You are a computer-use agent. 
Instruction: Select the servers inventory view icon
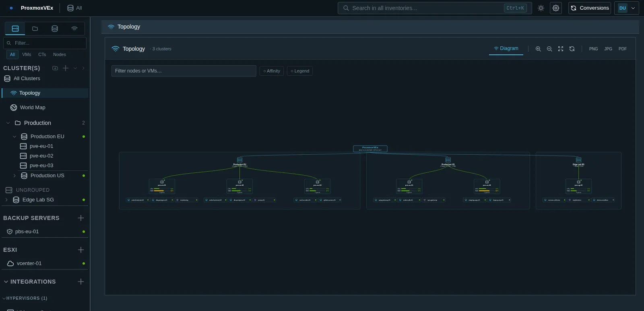click(x=15, y=29)
